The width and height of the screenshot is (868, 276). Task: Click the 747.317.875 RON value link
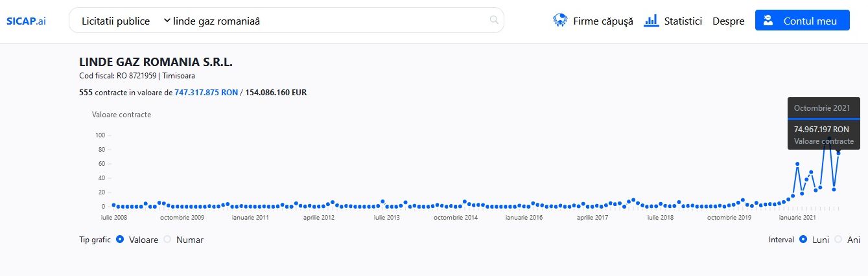coord(206,93)
